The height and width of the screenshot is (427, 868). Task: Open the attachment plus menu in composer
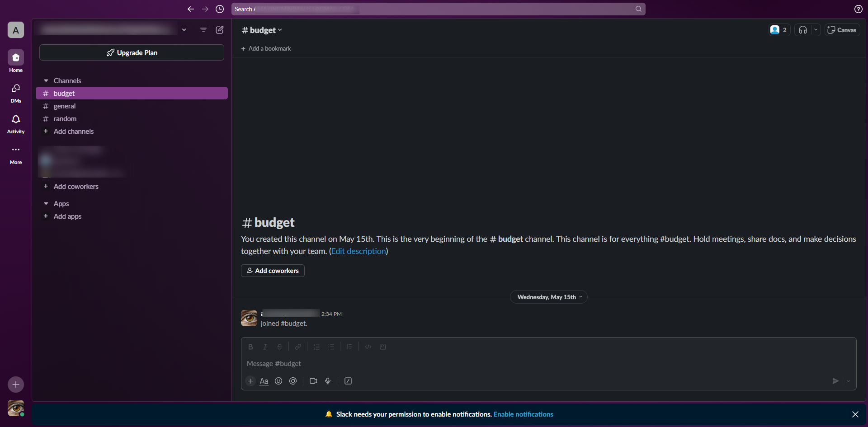pos(250,381)
